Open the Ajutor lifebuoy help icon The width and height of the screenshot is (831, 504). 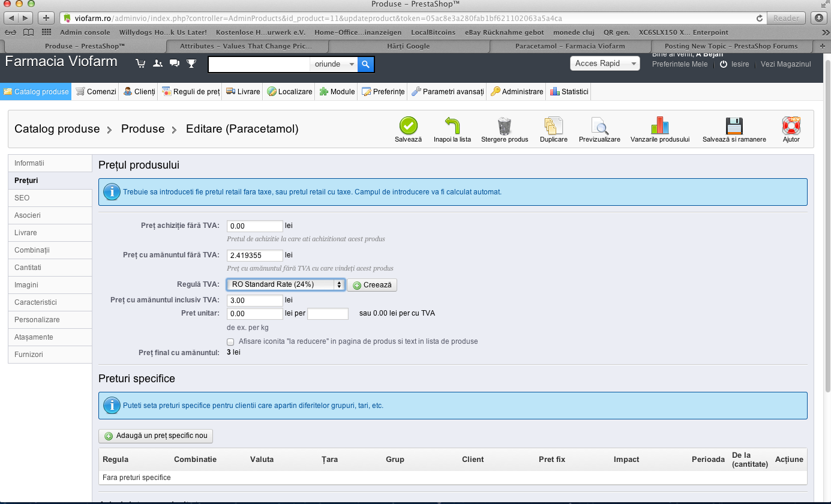click(791, 126)
